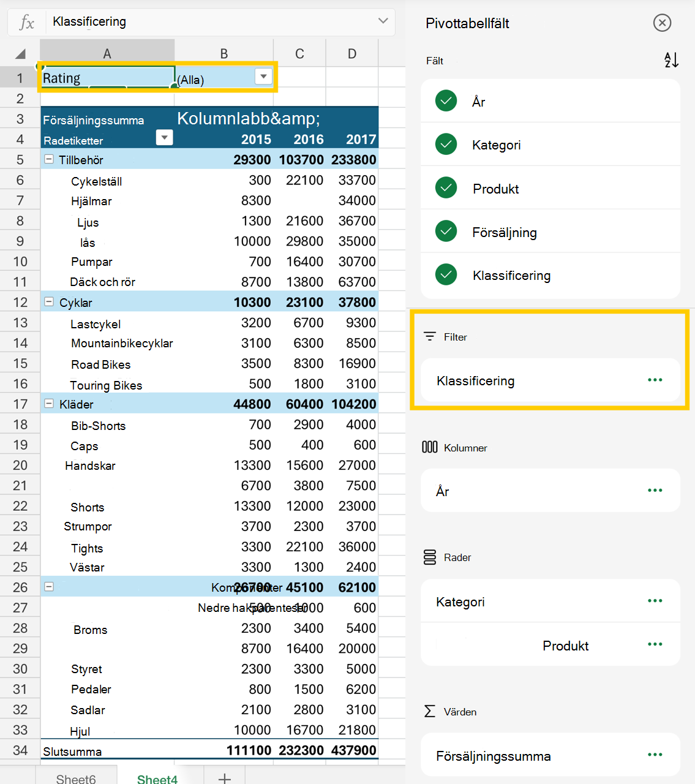695x784 pixels.
Task: Open the Rating (Alla) filter dropdown
Action: click(x=263, y=77)
